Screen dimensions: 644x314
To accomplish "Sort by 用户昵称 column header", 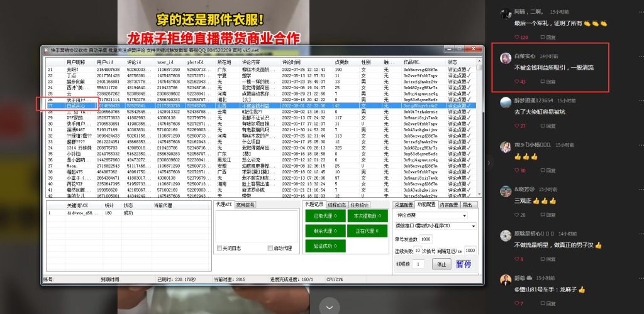I will tap(75, 62).
